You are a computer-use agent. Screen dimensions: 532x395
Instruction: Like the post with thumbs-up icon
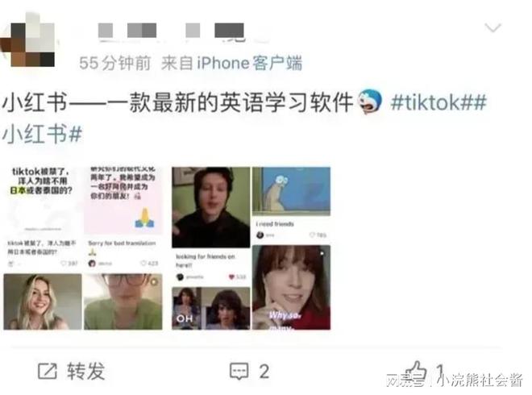point(416,370)
